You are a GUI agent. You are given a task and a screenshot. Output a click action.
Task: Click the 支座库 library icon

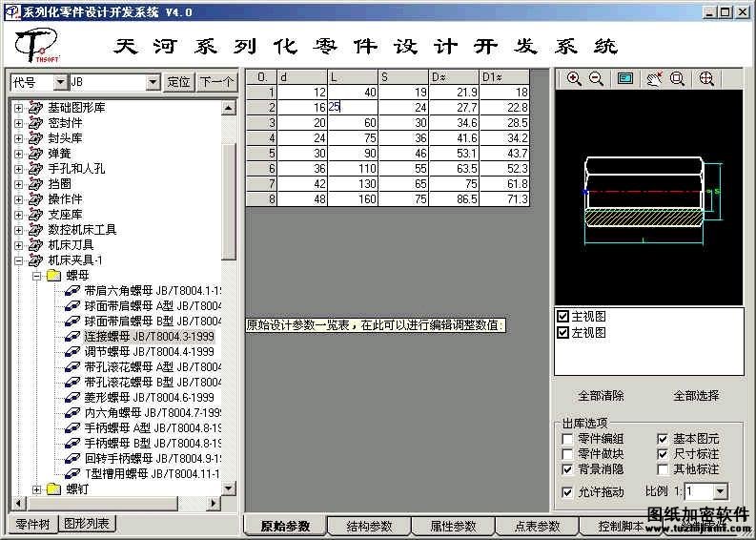point(35,215)
